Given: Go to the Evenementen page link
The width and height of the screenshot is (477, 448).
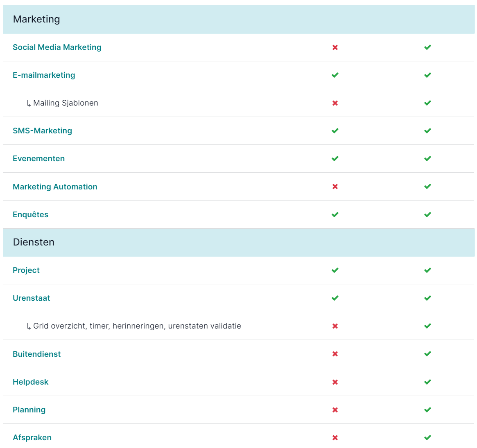Looking at the screenshot, I should (x=38, y=159).
